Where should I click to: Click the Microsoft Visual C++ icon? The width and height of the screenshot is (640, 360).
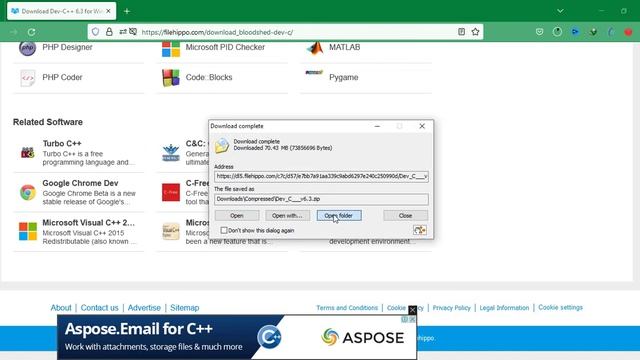(28, 231)
